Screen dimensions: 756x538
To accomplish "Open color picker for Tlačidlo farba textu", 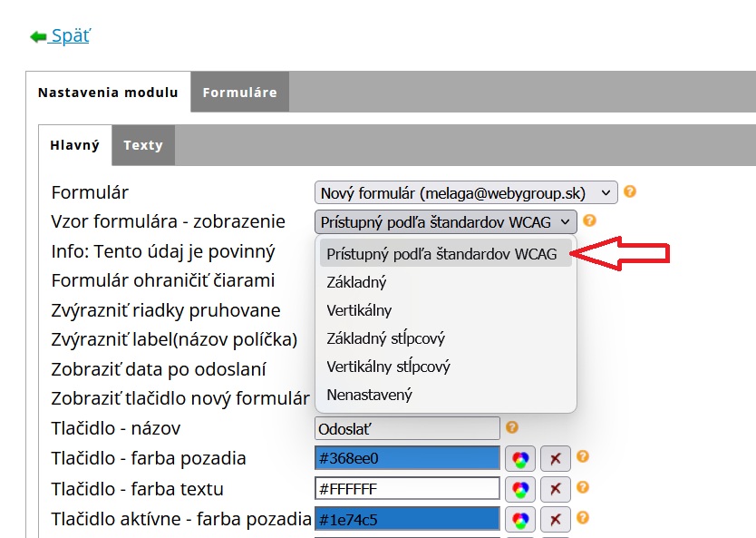I will coord(520,489).
